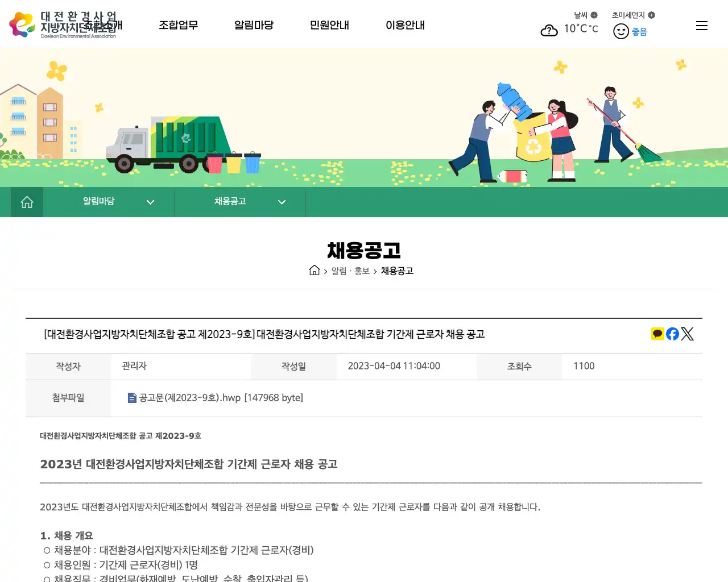The height and width of the screenshot is (582, 728).
Task: Click the home icon in the breadcrumb
Action: pos(315,271)
